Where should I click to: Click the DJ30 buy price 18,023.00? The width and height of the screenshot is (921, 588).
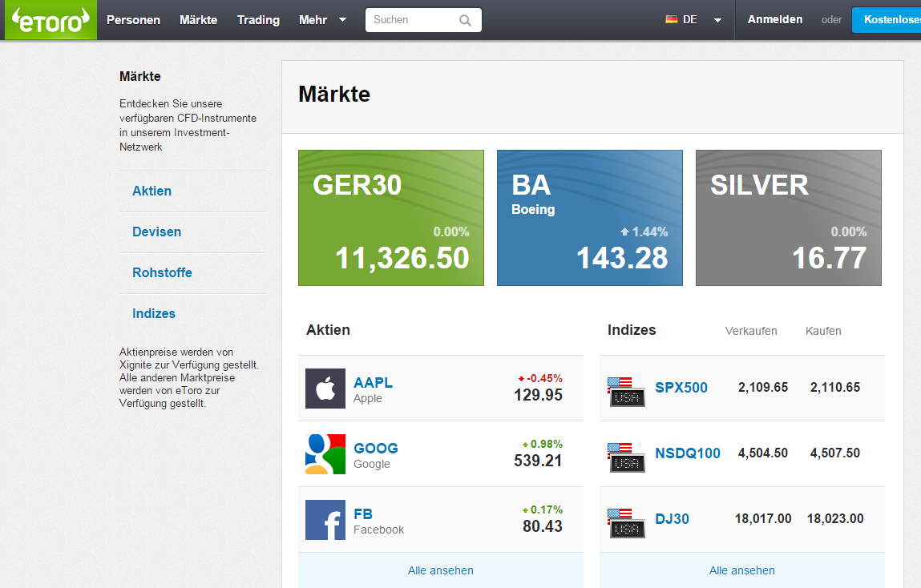click(835, 519)
